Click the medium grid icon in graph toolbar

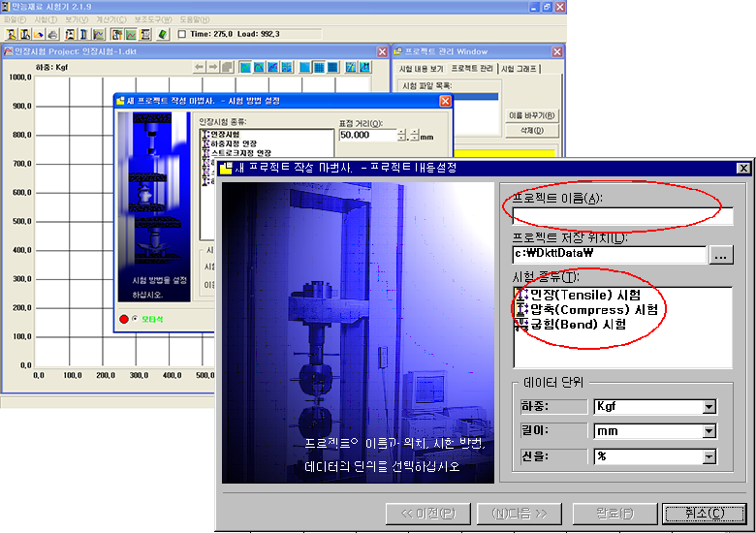319,67
